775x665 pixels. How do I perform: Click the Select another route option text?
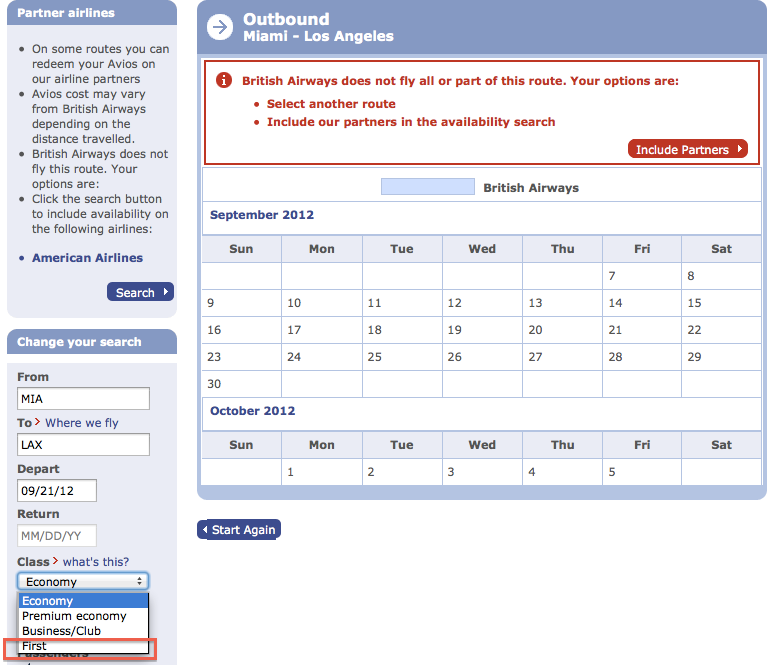click(x=331, y=104)
